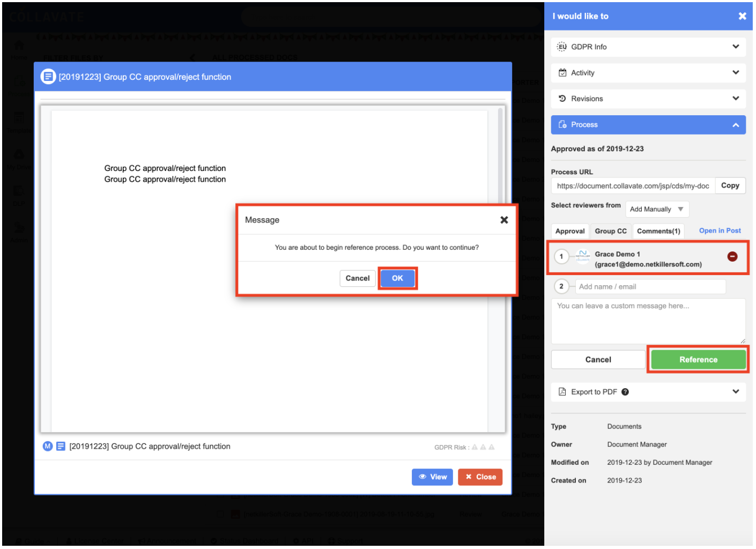Click the GDPR Info EU icon
756x549 pixels.
pos(562,47)
